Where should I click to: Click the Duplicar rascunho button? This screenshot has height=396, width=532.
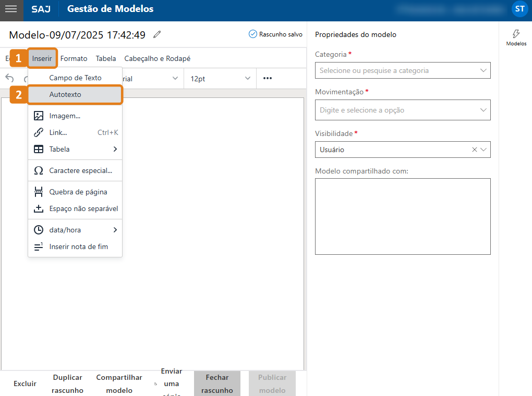[x=68, y=384]
